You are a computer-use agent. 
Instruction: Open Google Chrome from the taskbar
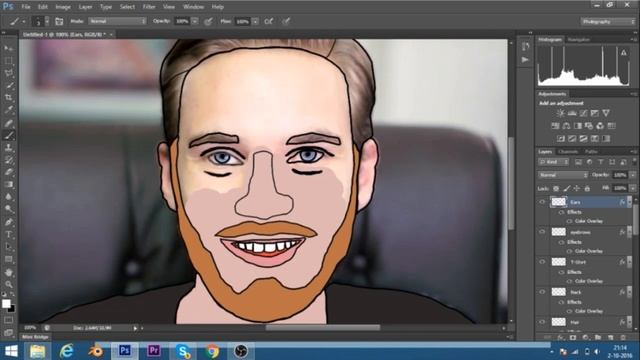(212, 351)
